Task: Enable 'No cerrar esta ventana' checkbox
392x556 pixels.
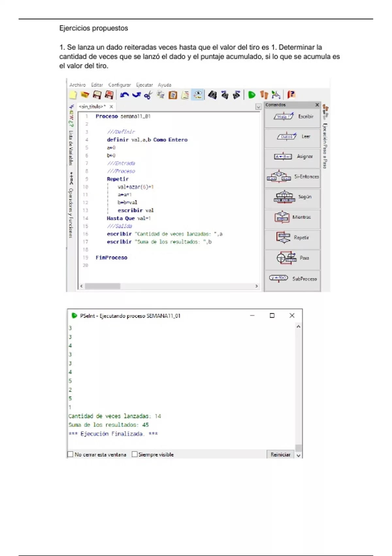Action: pos(70,454)
